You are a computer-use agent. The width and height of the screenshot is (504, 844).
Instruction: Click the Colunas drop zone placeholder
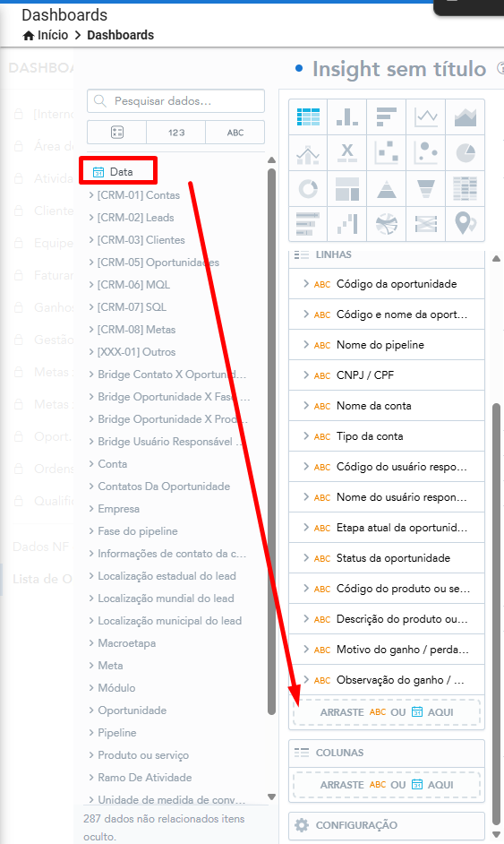pos(387,785)
